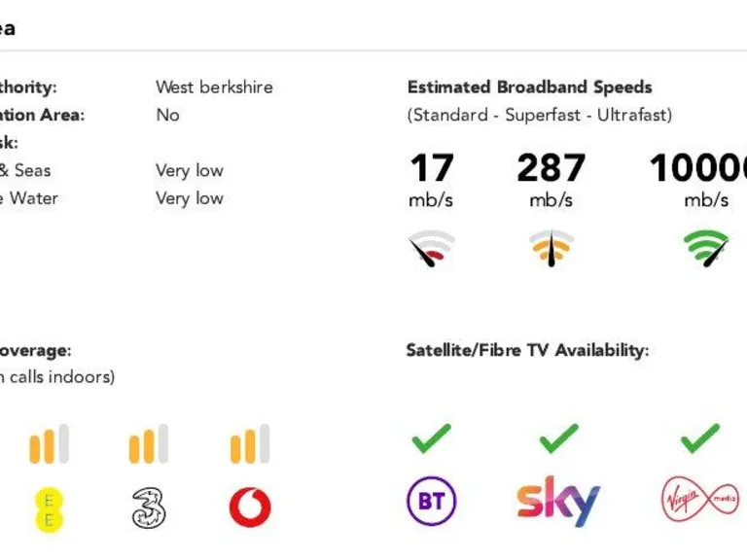Click the orange superfast speed gauge icon
The image size is (747, 560).
(x=551, y=248)
